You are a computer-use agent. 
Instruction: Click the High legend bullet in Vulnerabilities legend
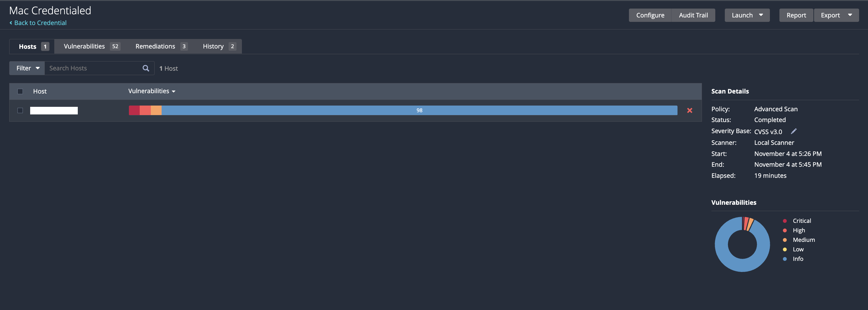(785, 230)
